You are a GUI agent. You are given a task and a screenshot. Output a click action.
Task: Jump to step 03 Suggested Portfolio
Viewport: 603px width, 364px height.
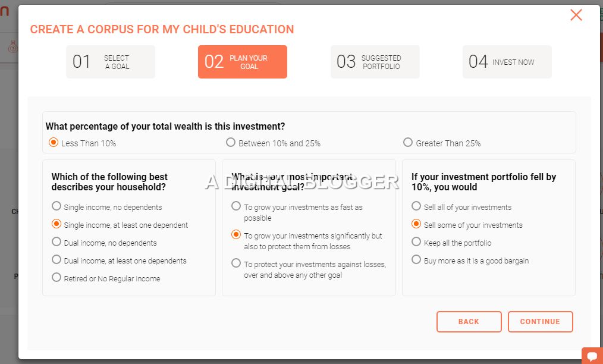375,62
